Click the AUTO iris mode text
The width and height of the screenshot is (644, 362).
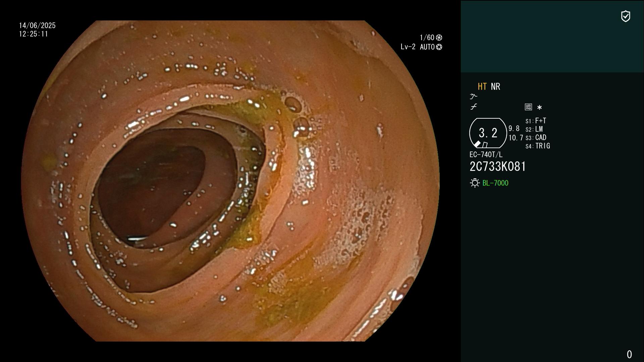[427, 47]
